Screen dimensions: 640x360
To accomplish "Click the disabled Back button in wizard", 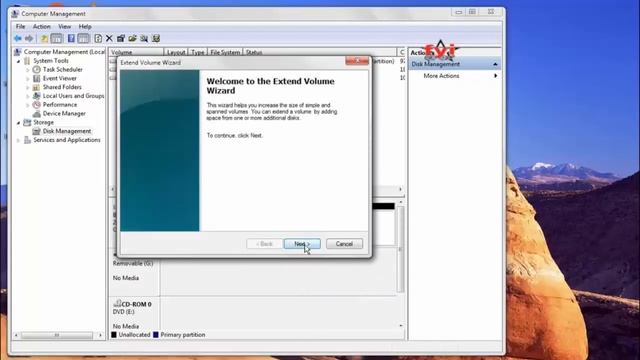I will pyautogui.click(x=264, y=244).
